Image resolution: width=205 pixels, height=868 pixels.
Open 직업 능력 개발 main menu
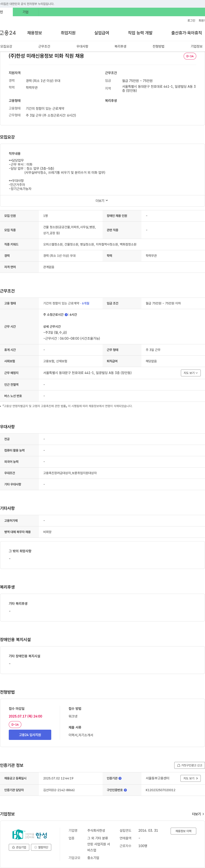coord(140,33)
